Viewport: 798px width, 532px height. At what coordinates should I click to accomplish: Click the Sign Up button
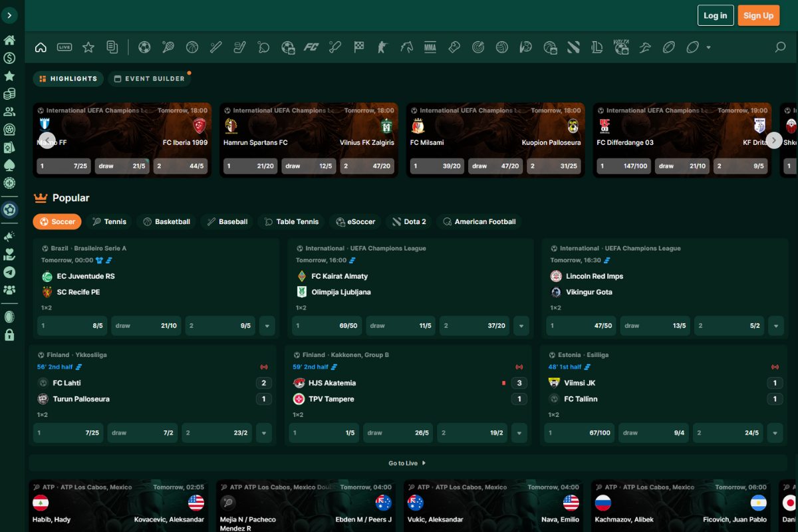click(758, 15)
